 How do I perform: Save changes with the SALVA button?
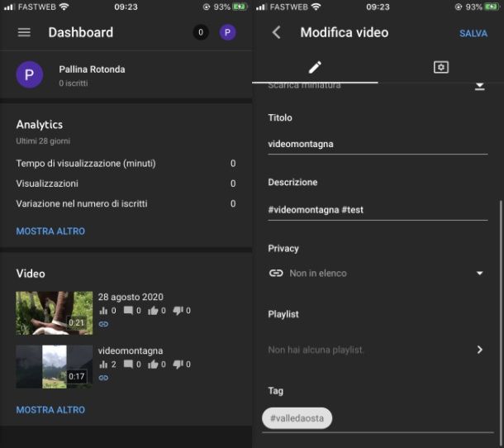[x=473, y=33]
